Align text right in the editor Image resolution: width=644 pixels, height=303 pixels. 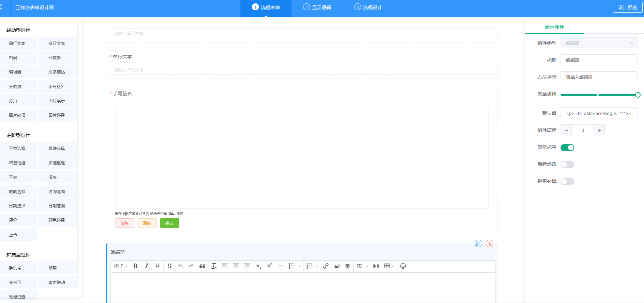click(247, 266)
